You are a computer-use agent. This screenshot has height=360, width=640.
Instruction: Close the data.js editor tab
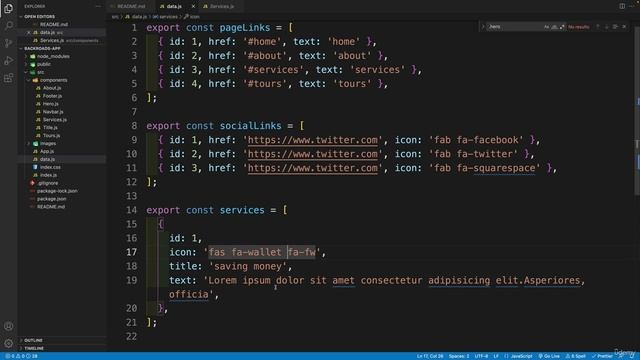[193, 7]
